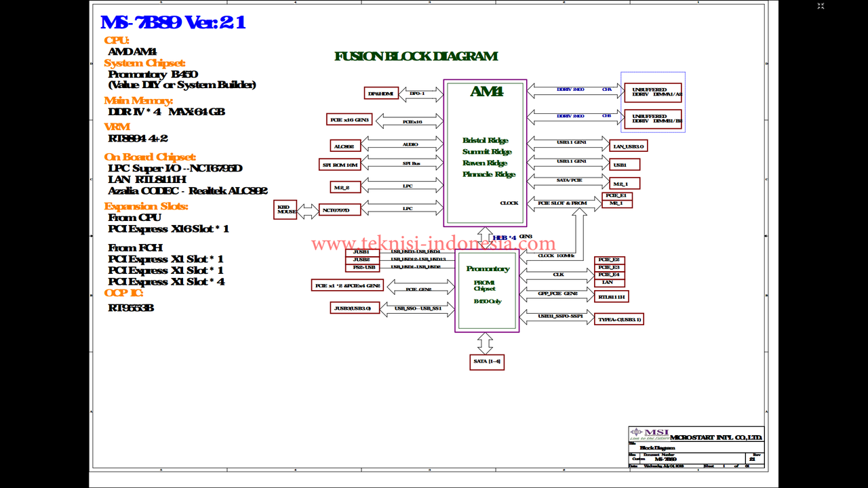Click the PCIE_E2 box
The width and height of the screenshot is (868, 488).
(x=610, y=260)
